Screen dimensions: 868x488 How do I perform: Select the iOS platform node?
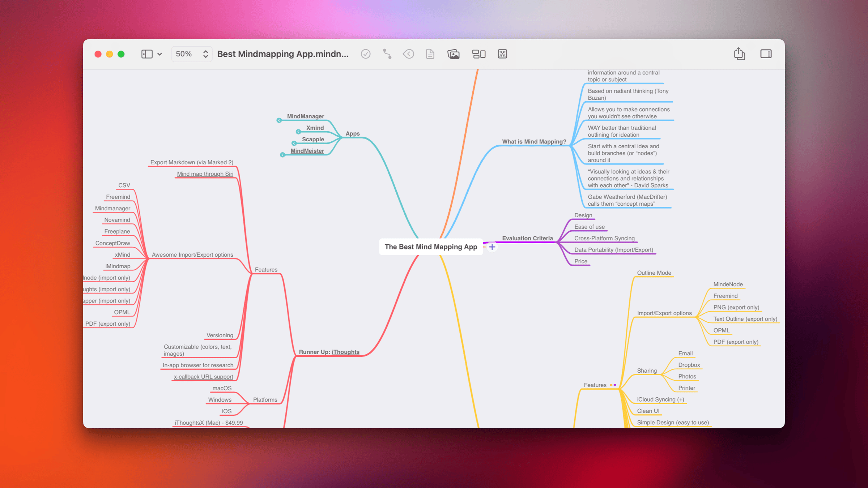pyautogui.click(x=226, y=411)
